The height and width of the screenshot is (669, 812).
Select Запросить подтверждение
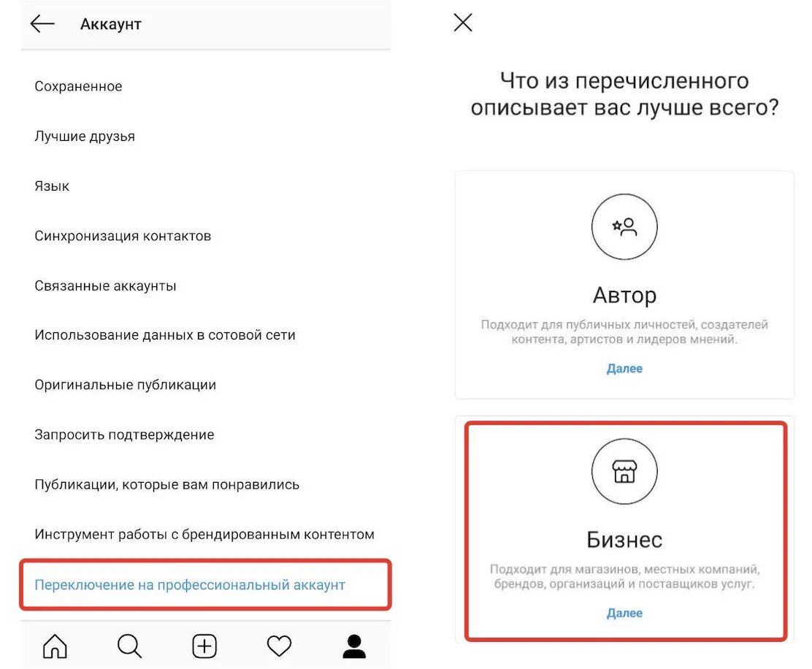click(x=124, y=435)
